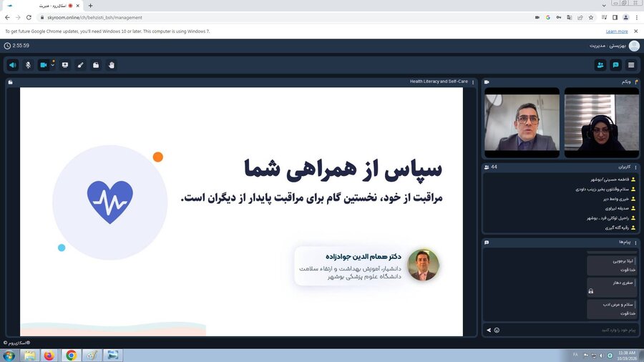This screenshot has height=362, width=644.
Task: Unmute the microphone in the toolbar
Action: (x=28, y=65)
